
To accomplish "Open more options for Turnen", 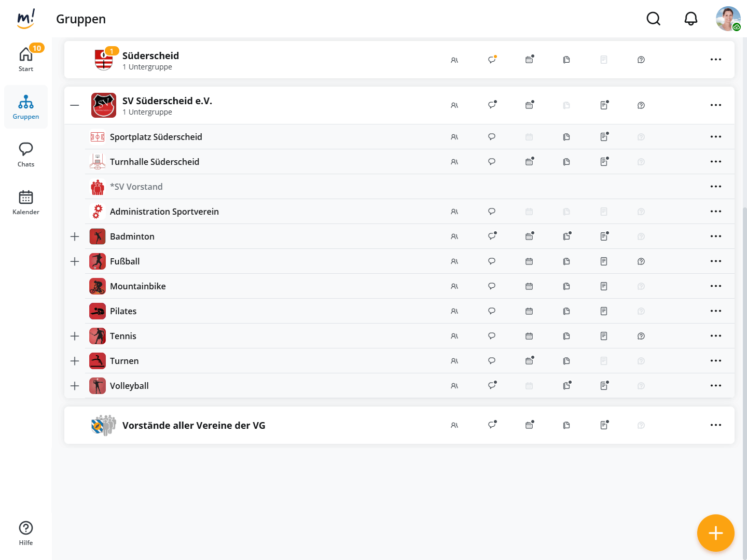I will pyautogui.click(x=716, y=361).
